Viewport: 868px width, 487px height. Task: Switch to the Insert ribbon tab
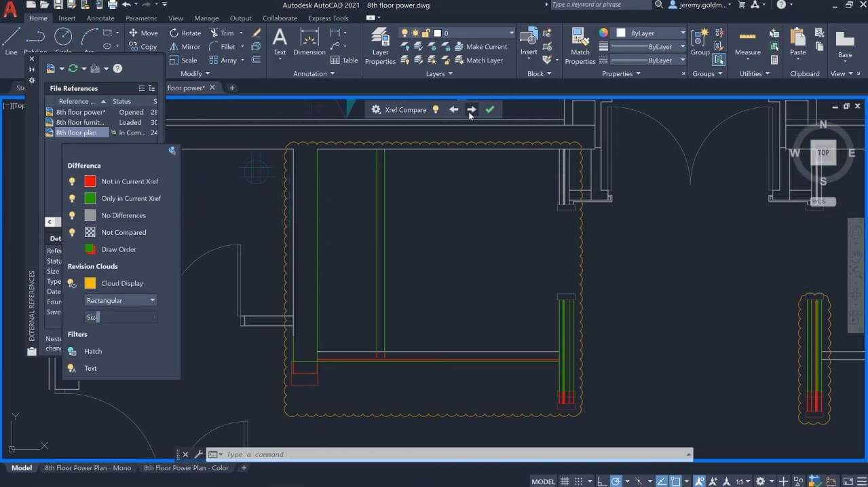tap(67, 18)
